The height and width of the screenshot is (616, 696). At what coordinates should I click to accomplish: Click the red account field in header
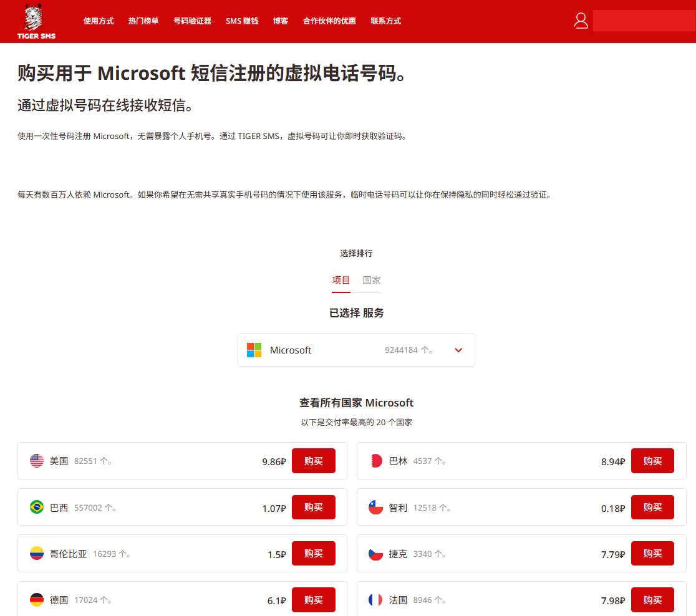pyautogui.click(x=644, y=21)
